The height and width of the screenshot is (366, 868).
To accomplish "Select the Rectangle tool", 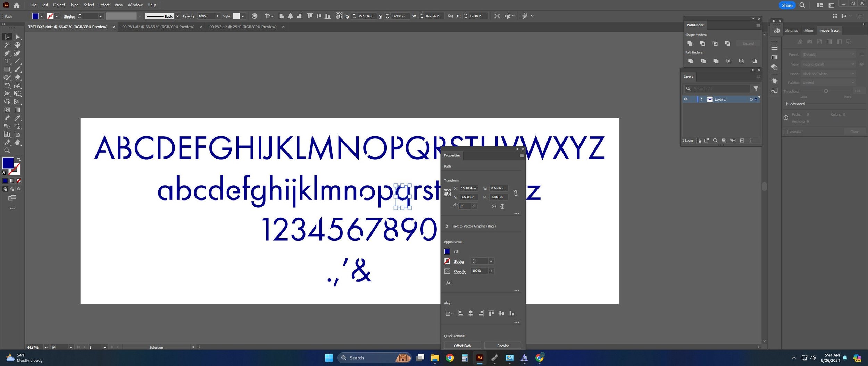I will click(7, 69).
